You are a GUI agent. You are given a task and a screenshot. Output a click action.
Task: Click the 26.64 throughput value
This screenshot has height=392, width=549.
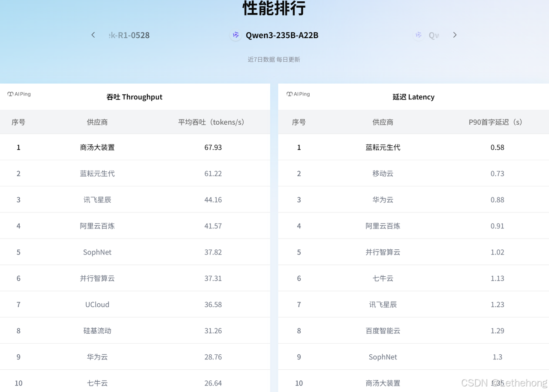pos(213,383)
